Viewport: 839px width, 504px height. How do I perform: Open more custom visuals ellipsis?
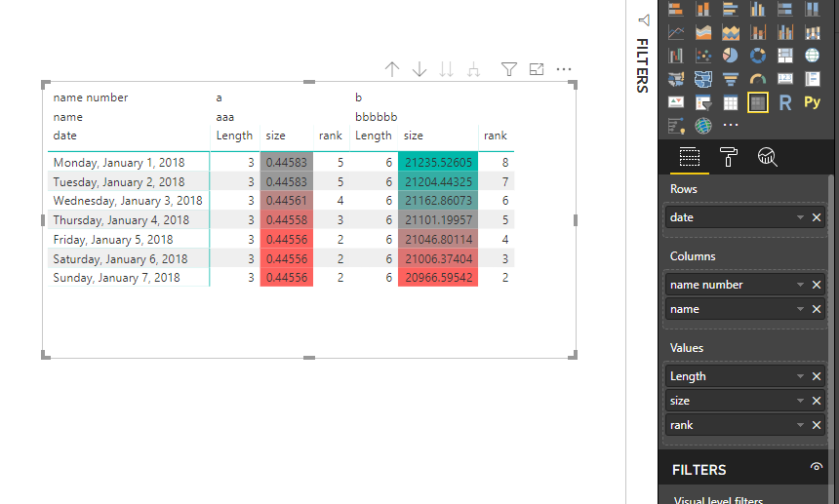pyautogui.click(x=731, y=125)
